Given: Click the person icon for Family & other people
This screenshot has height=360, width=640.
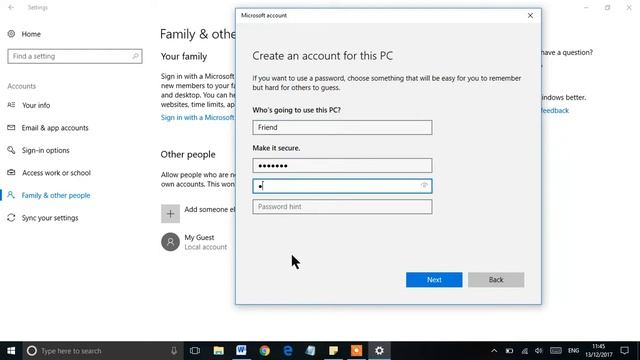Looking at the screenshot, I should [11, 195].
